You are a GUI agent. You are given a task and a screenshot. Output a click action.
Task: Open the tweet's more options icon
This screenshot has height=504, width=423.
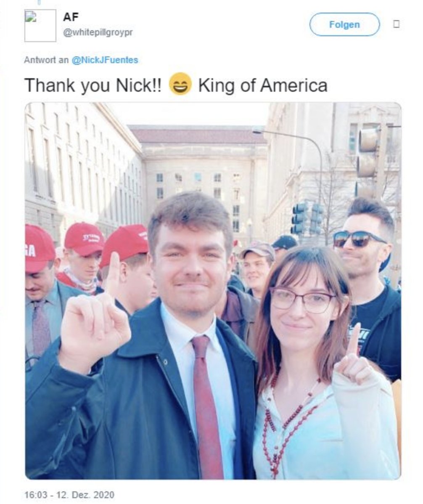[397, 24]
